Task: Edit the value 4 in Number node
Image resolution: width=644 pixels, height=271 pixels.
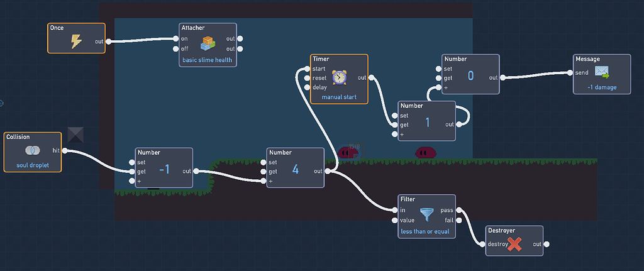Action: tap(296, 169)
